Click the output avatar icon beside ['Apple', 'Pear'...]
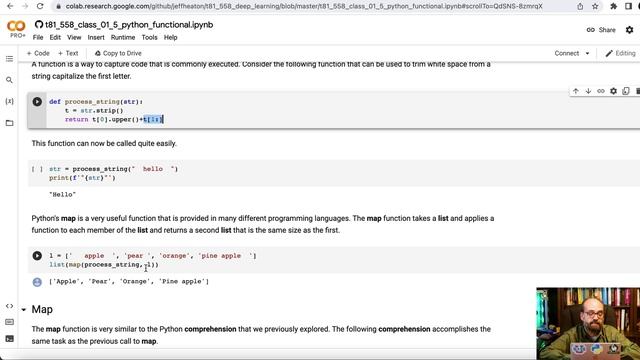 click(37, 282)
